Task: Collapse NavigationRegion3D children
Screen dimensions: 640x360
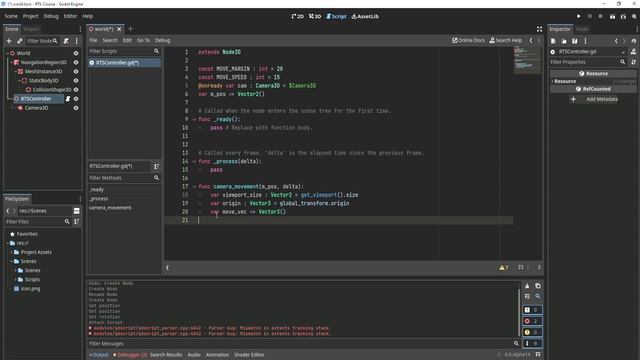Action: point(11,62)
